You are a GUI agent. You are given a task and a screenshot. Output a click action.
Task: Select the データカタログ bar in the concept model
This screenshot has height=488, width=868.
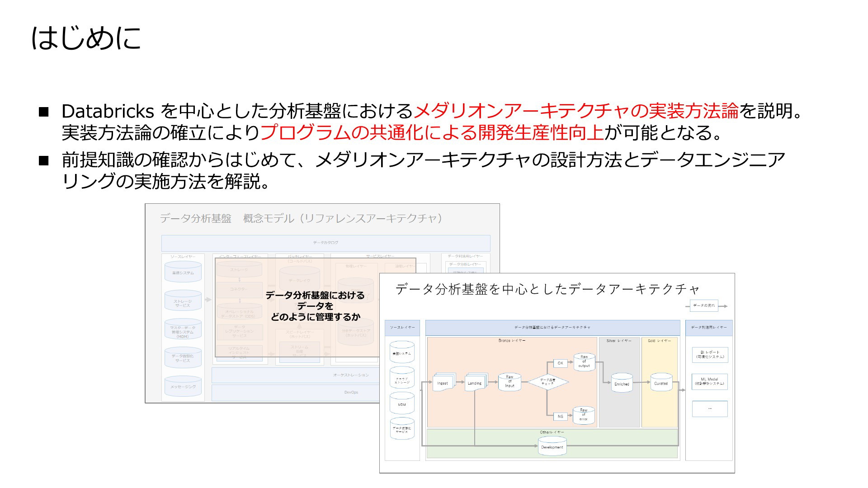(x=325, y=243)
